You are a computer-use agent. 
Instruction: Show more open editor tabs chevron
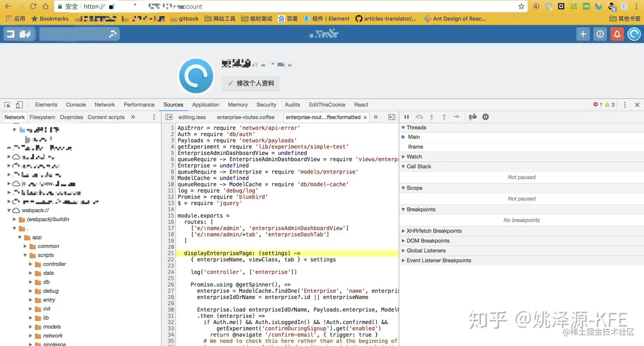tap(376, 117)
